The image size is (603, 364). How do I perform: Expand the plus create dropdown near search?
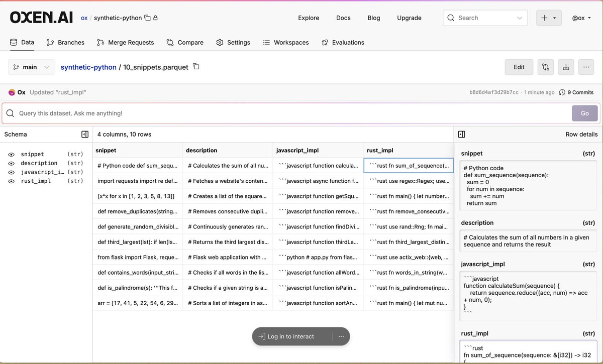[549, 18]
